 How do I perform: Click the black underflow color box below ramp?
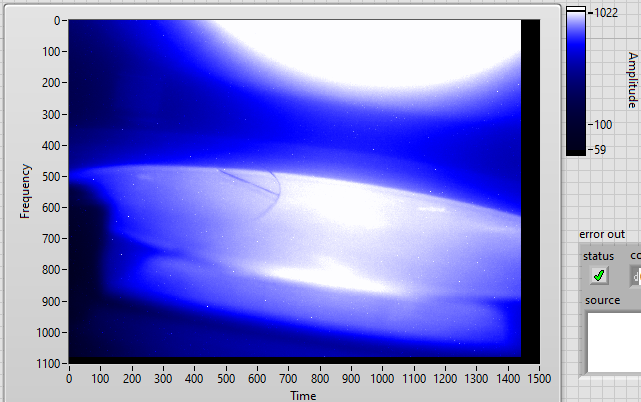click(x=576, y=153)
